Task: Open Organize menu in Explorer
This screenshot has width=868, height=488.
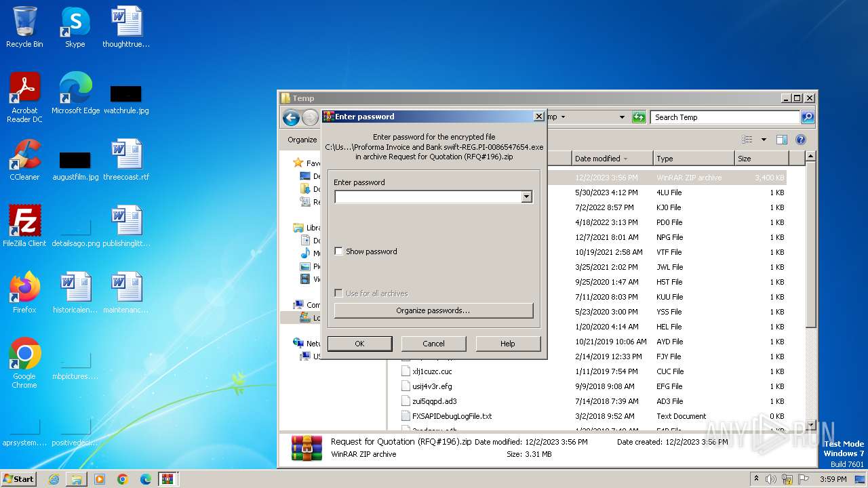Action: click(x=302, y=140)
